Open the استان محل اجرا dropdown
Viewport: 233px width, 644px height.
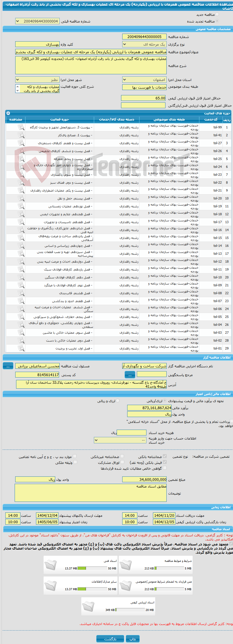tap(144, 80)
